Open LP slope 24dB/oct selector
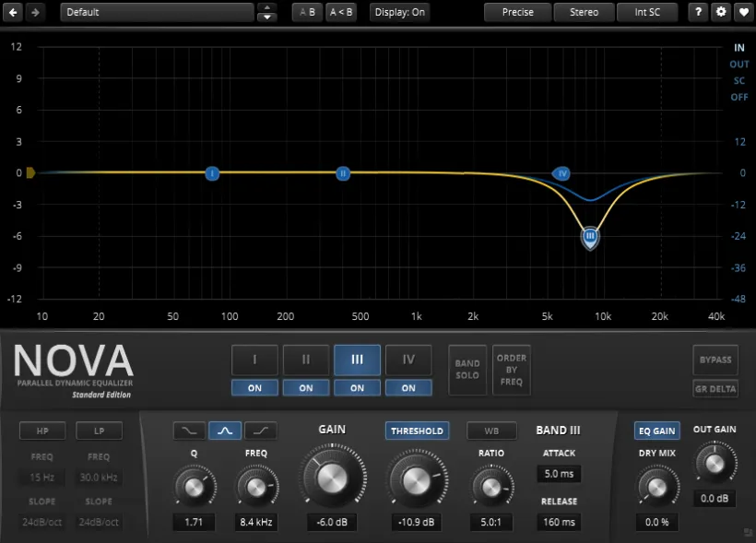Image resolution: width=756 pixels, height=543 pixels. coord(99,522)
